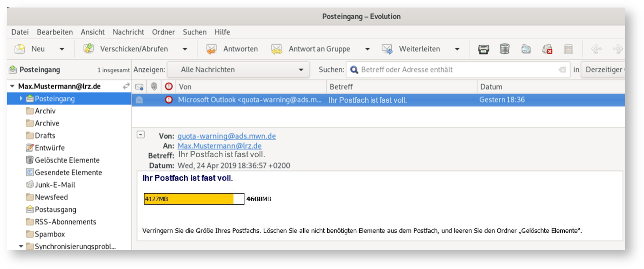Click the quota-warning@ads.mwn.de sender link
Viewport: 644px width, 269px height.
pyautogui.click(x=226, y=136)
